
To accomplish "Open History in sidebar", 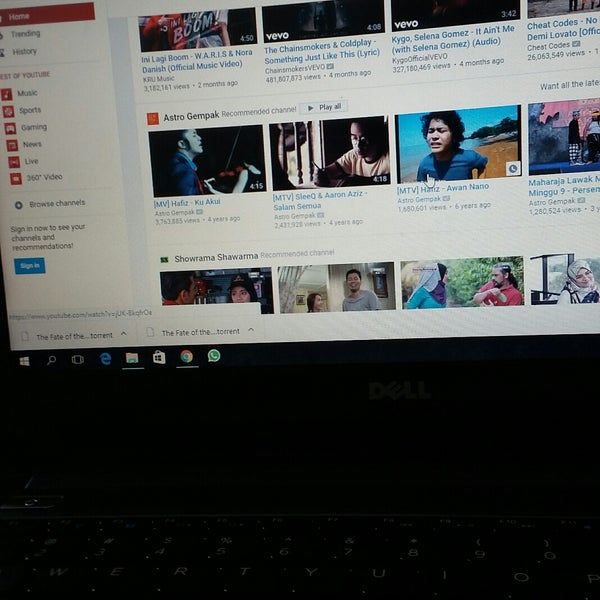I will (x=24, y=51).
